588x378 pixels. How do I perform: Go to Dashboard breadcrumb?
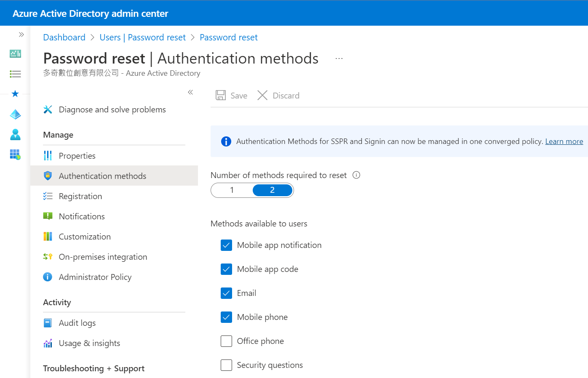[64, 37]
